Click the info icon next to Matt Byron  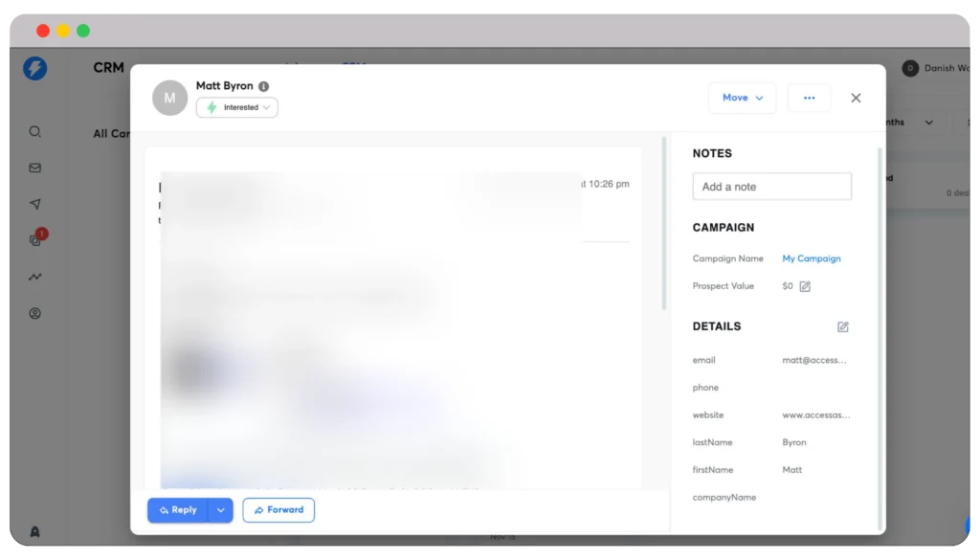(x=262, y=85)
